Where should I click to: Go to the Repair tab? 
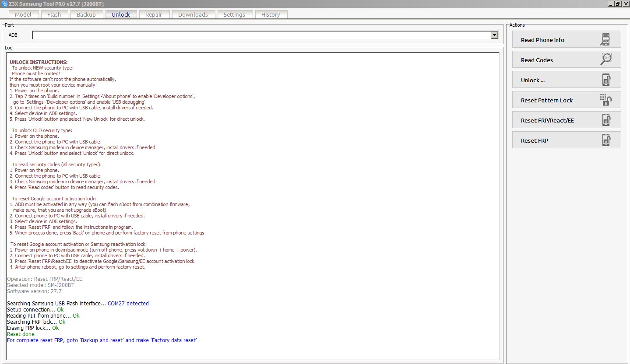coord(154,14)
